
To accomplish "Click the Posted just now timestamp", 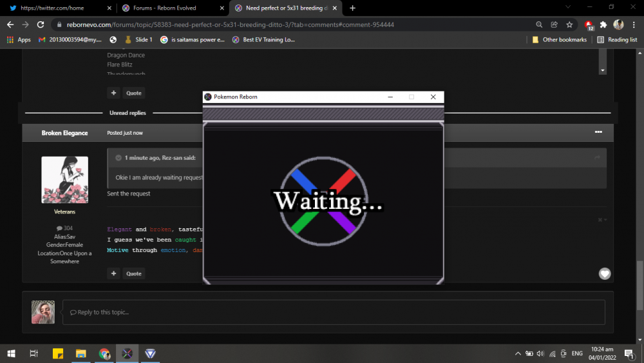I will (x=125, y=133).
